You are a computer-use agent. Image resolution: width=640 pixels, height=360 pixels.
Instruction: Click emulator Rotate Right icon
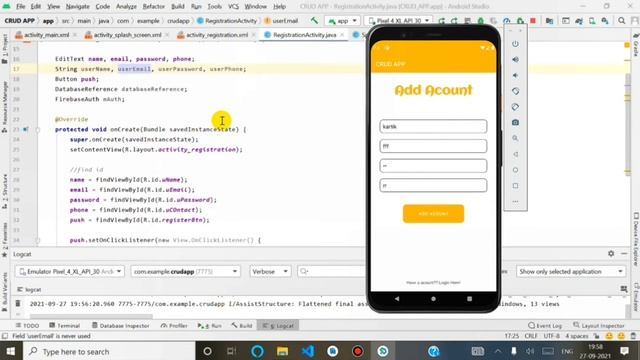(x=516, y=107)
